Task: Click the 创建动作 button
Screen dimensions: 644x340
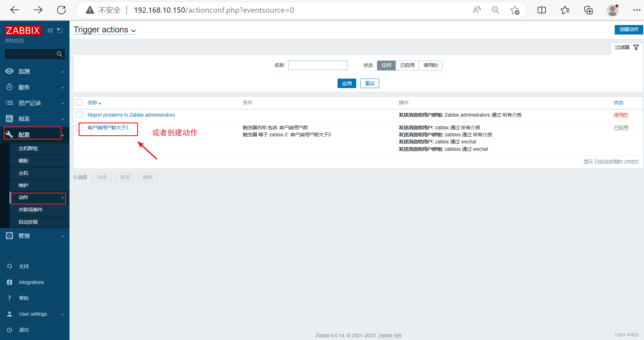Action: [x=629, y=30]
